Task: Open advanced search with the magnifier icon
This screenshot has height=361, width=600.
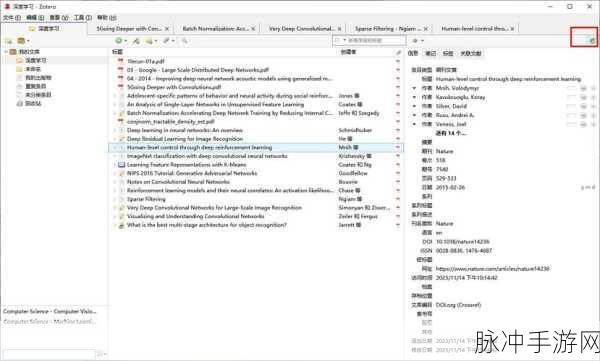Action: click(x=184, y=41)
